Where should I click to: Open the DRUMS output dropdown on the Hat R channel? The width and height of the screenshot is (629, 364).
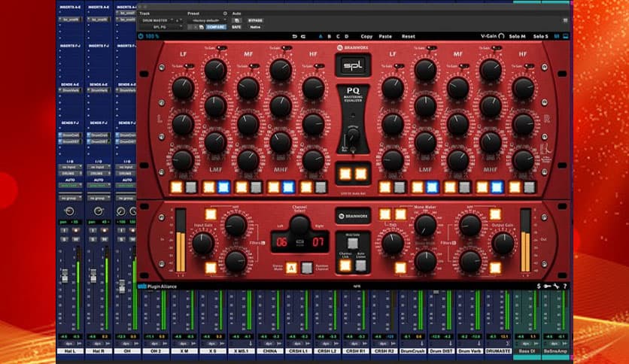click(x=99, y=173)
